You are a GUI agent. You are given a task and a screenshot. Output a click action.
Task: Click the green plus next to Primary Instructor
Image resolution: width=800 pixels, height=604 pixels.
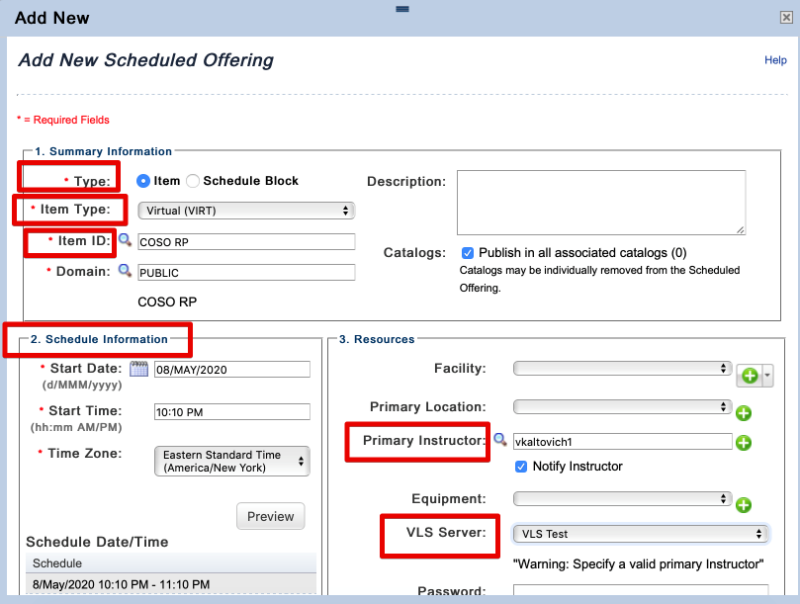click(743, 443)
